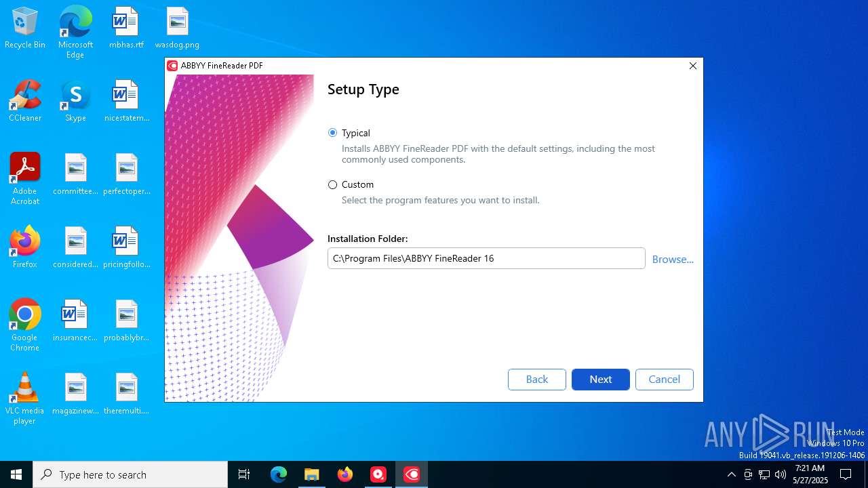Open the Browse... folder link

pyautogui.click(x=673, y=259)
